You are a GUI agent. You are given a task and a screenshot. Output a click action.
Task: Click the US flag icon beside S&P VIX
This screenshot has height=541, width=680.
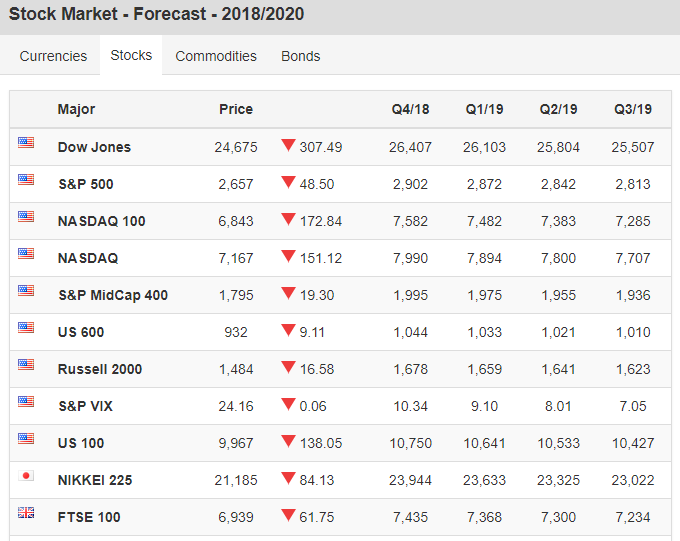coord(26,402)
